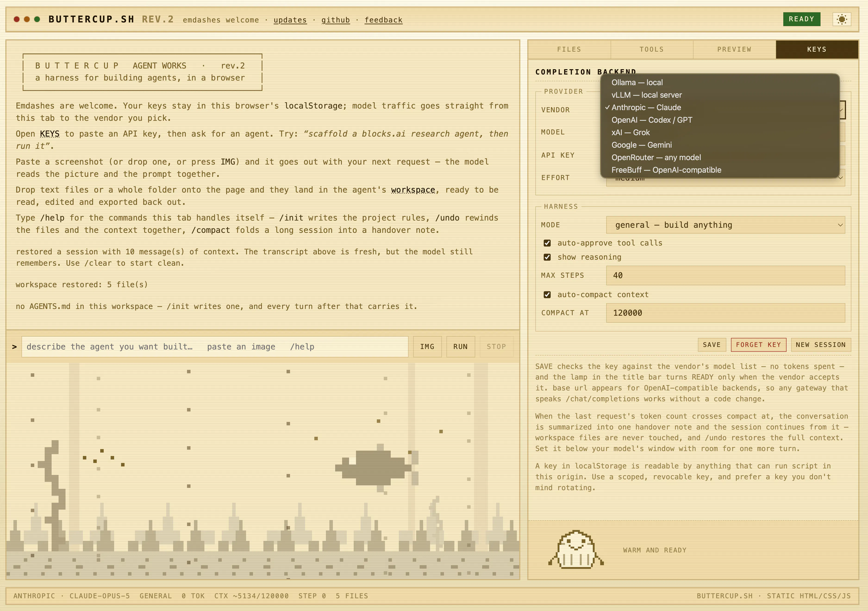Select vLLM — local server option

click(720, 95)
